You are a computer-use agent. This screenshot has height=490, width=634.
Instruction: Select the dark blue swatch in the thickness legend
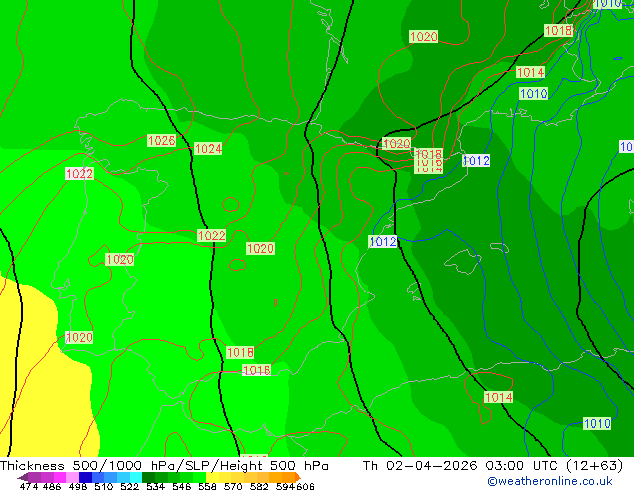point(85,477)
